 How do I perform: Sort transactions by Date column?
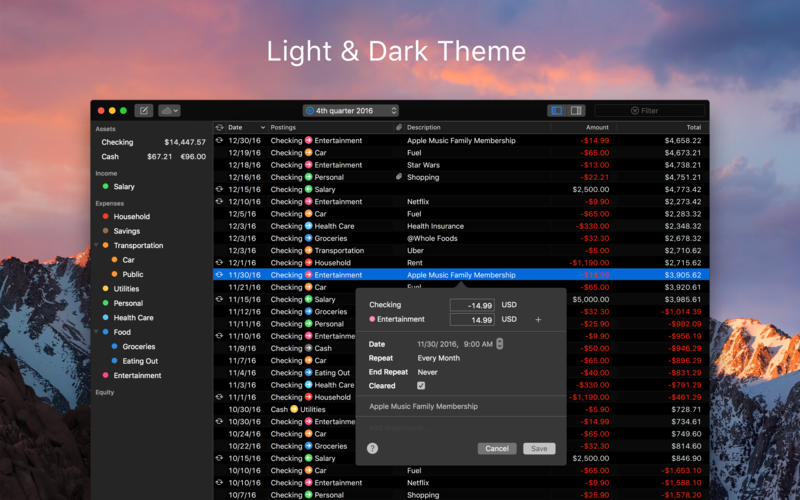point(247,128)
